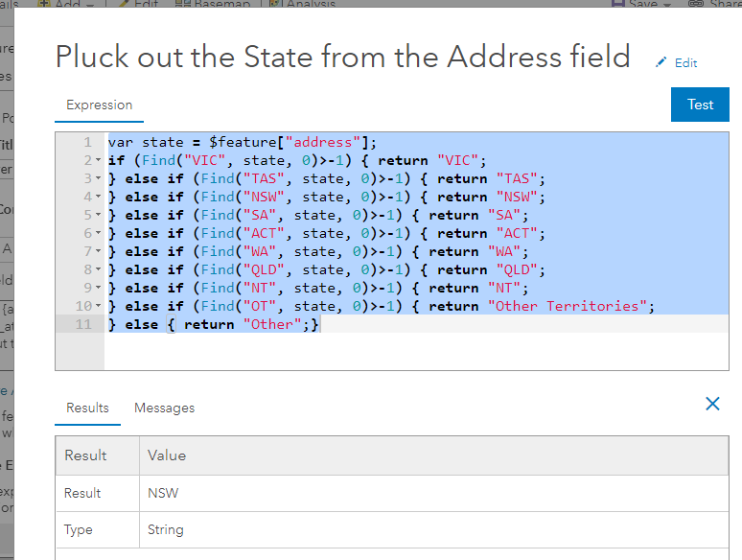Open the Expression tab

pyautogui.click(x=99, y=105)
